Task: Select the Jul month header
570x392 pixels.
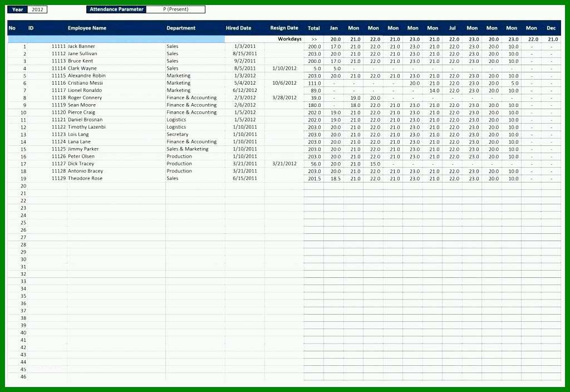Action: (452, 28)
